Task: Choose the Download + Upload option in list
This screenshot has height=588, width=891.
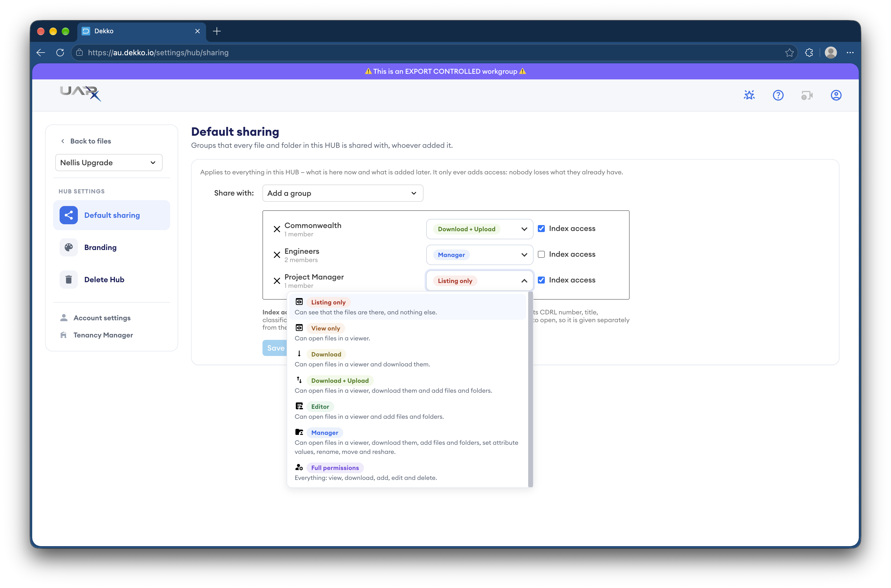Action: (407, 385)
